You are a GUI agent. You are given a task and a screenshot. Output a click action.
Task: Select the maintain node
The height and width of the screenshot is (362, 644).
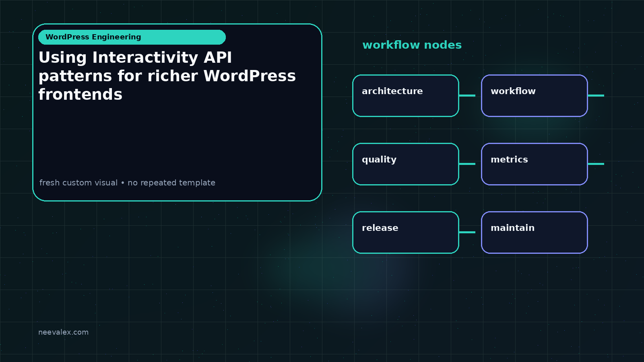pos(535,232)
